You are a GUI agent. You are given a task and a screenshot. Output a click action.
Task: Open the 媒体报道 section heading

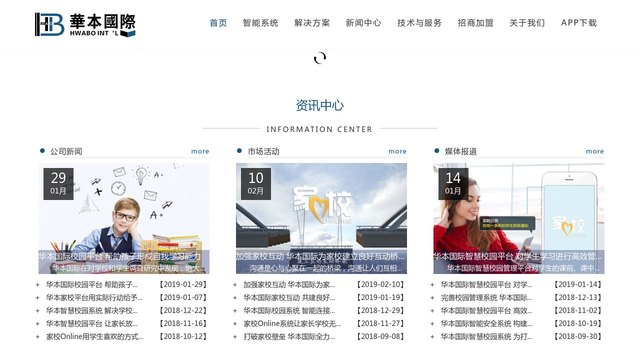pyautogui.click(x=461, y=151)
